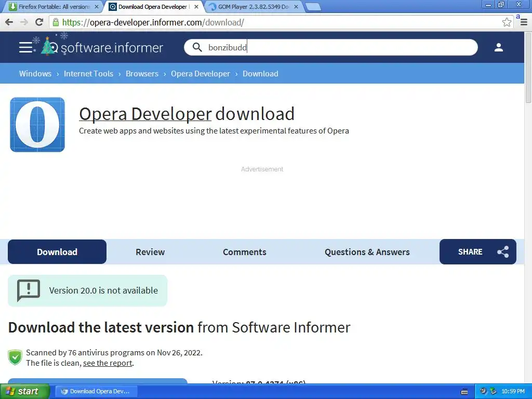Open the Windows start menu
Image resolution: width=532 pixels, height=399 pixels.
24,392
